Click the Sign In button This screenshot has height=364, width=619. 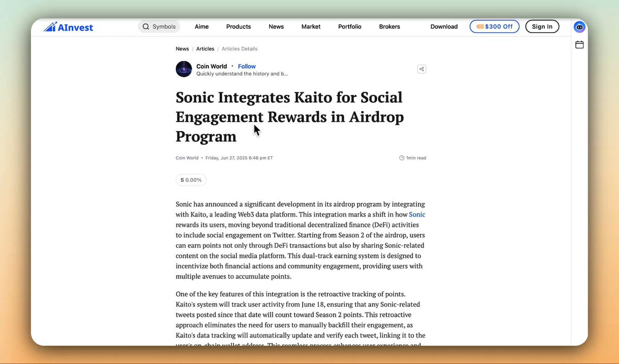tap(542, 27)
